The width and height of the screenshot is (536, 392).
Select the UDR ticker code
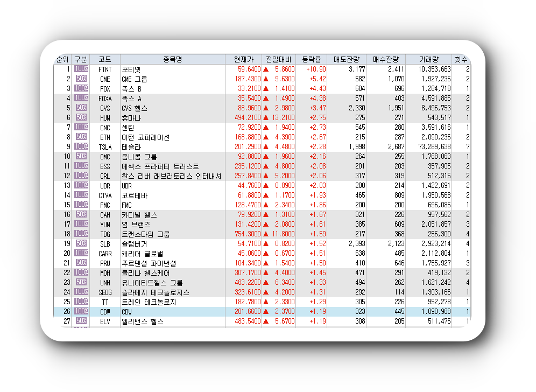coord(105,186)
